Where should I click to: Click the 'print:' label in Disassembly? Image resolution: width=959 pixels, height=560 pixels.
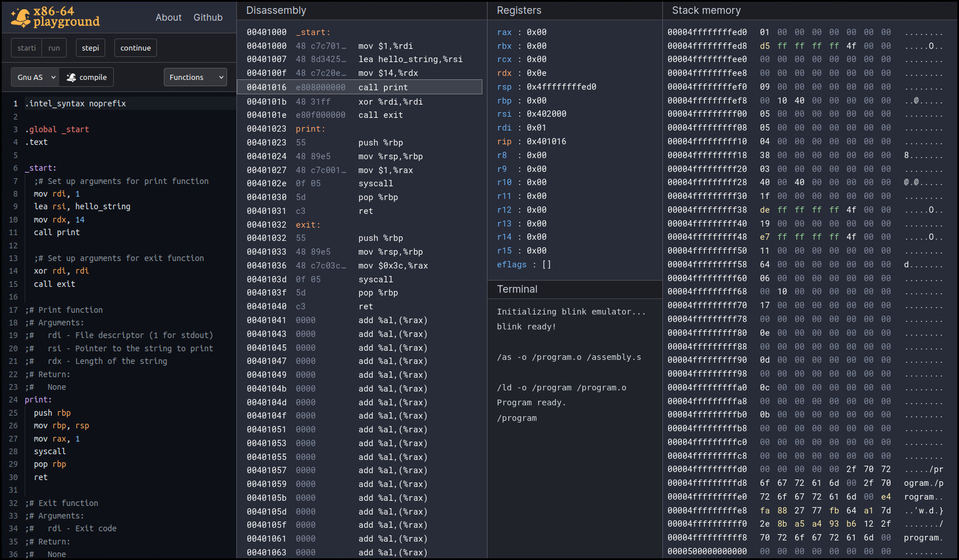[310, 129]
